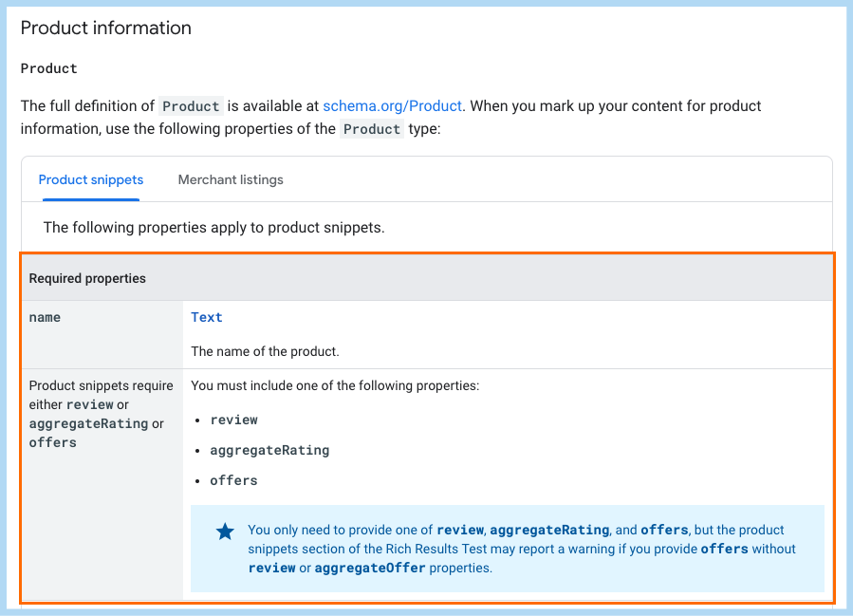Click the aggregateRating bullet list item
Screen dimensions: 853x616
coord(269,450)
